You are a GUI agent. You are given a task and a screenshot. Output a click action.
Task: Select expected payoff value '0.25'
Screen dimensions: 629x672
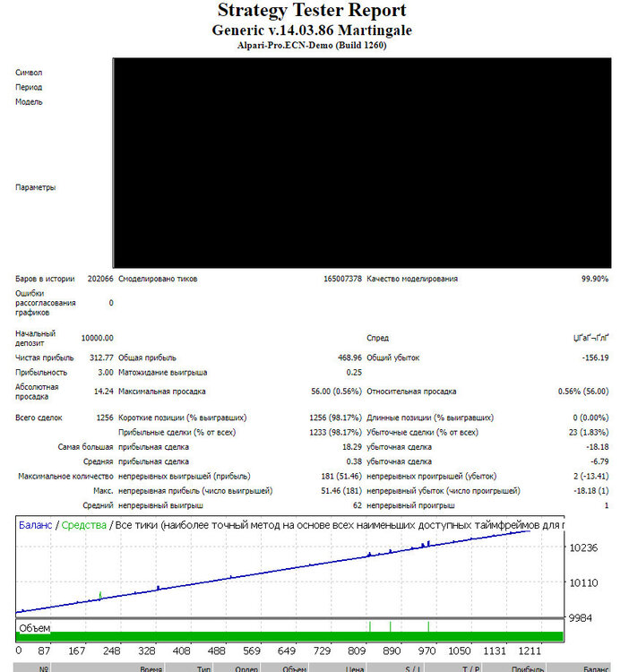[x=354, y=373]
